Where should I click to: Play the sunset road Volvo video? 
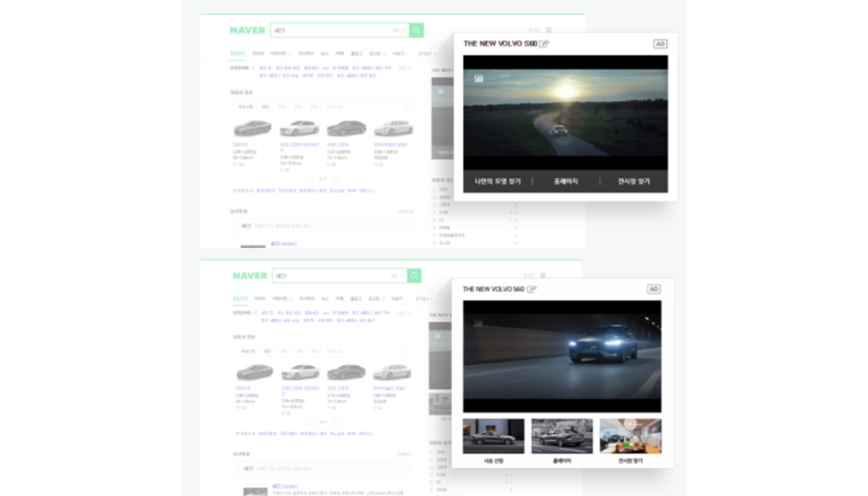(x=566, y=113)
